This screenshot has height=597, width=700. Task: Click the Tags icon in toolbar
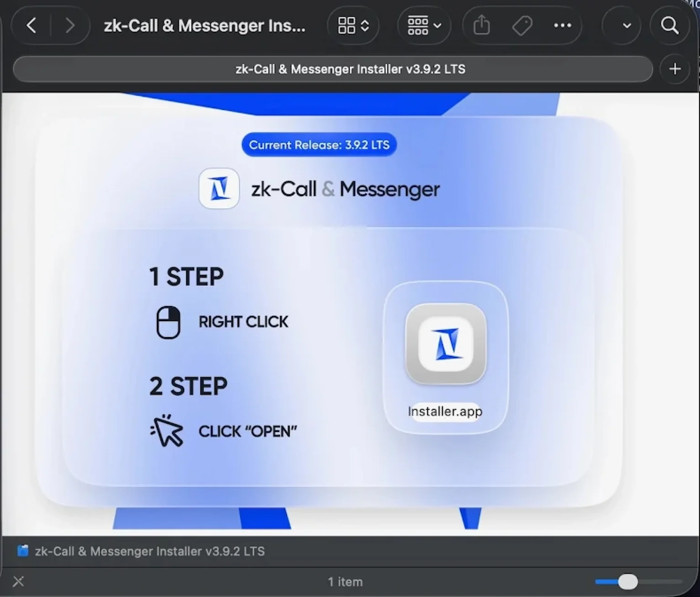point(522,26)
